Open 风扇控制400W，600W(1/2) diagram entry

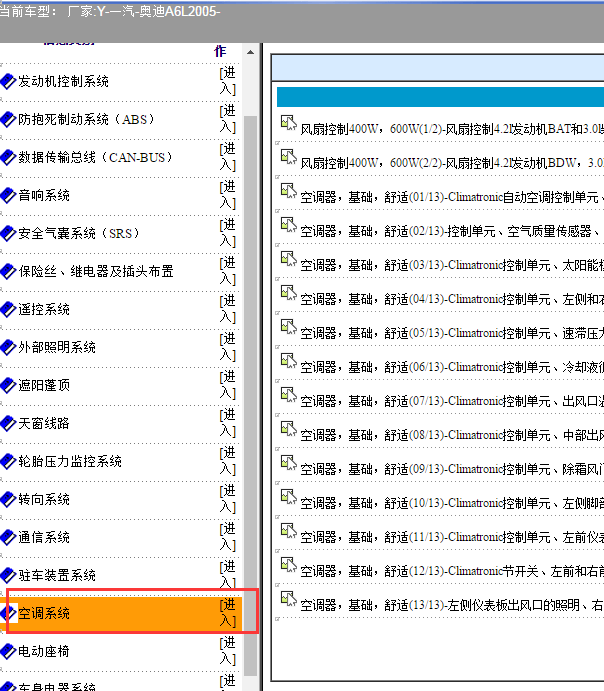[x=452, y=129]
